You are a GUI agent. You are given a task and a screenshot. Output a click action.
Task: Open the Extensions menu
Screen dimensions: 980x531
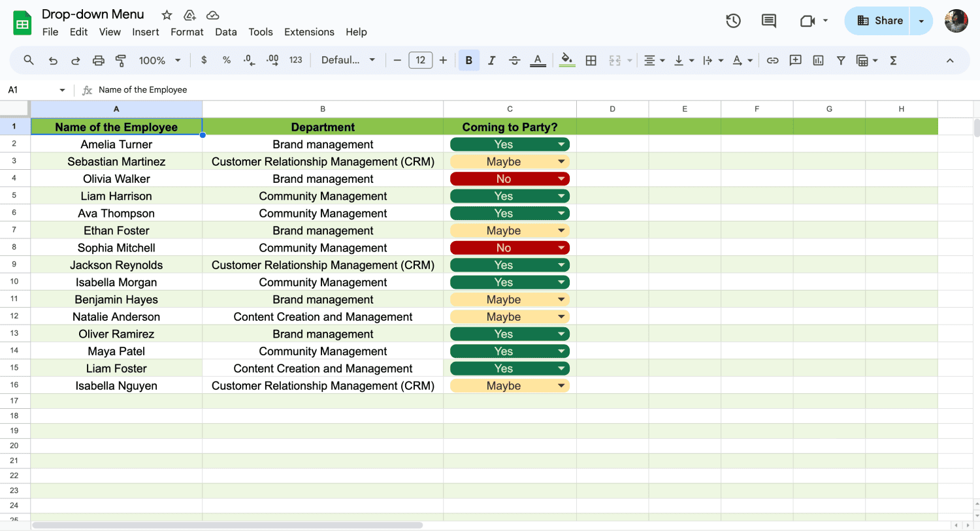click(x=309, y=32)
